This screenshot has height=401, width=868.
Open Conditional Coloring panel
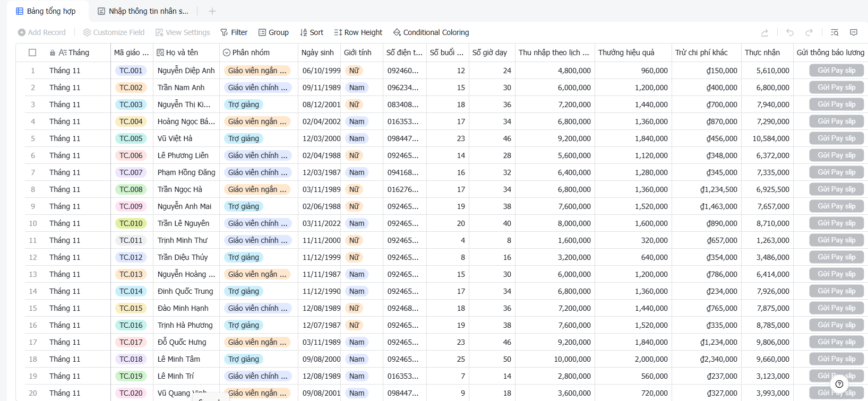pyautogui.click(x=431, y=32)
